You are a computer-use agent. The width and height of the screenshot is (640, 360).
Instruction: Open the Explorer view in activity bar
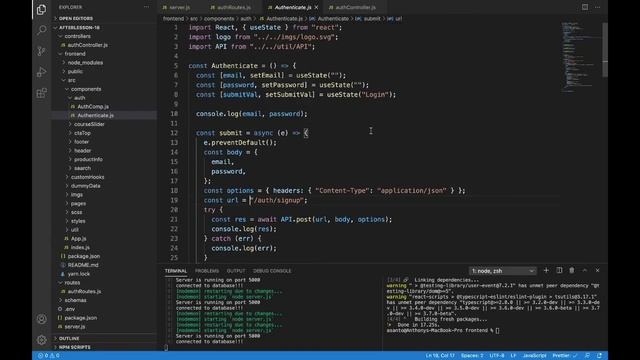point(41,9)
